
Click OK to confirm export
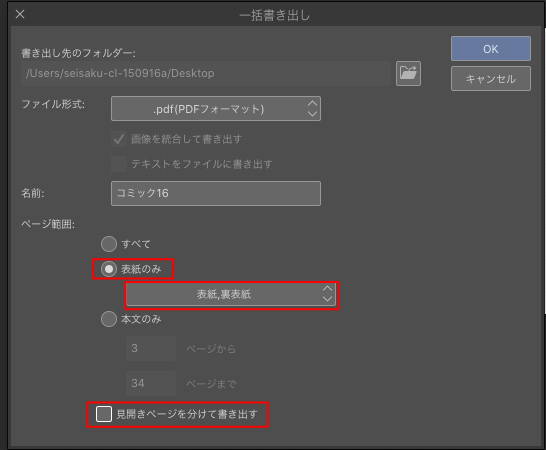(491, 49)
